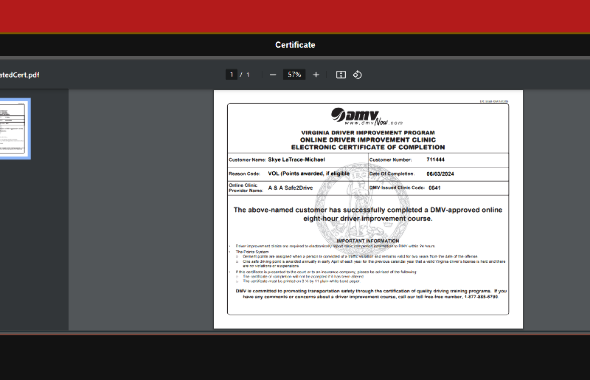The image size is (590, 380).
Task: Click the IMPORTANT INFORMATION heading
Action: point(368,241)
